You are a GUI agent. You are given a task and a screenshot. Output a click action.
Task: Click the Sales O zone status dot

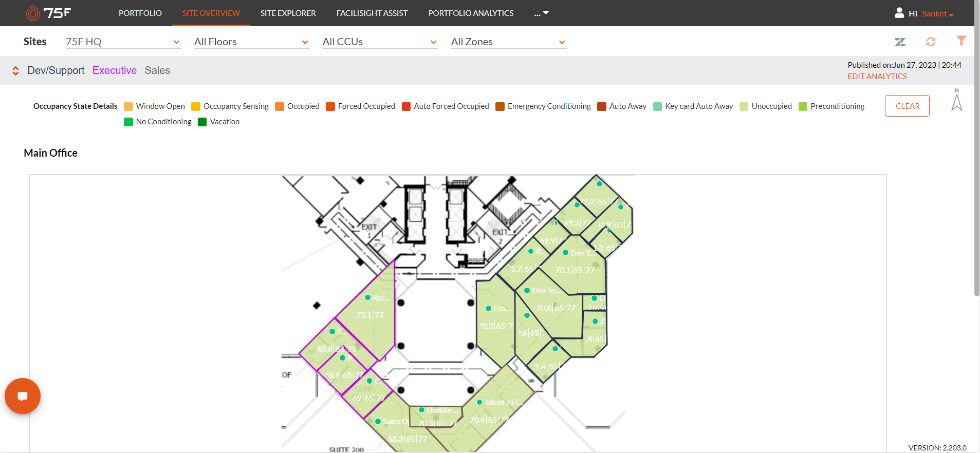coord(378,421)
